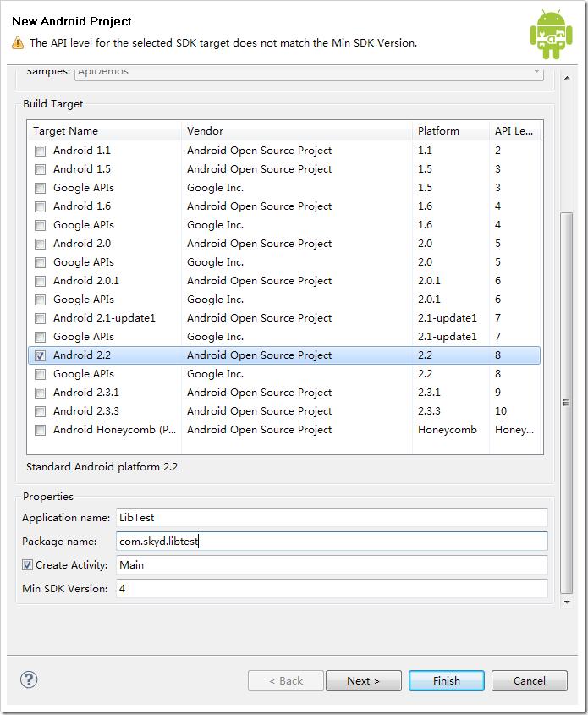Check the Android 1.1 target checkbox
Image resolution: width=588 pixels, height=715 pixels.
(40, 151)
